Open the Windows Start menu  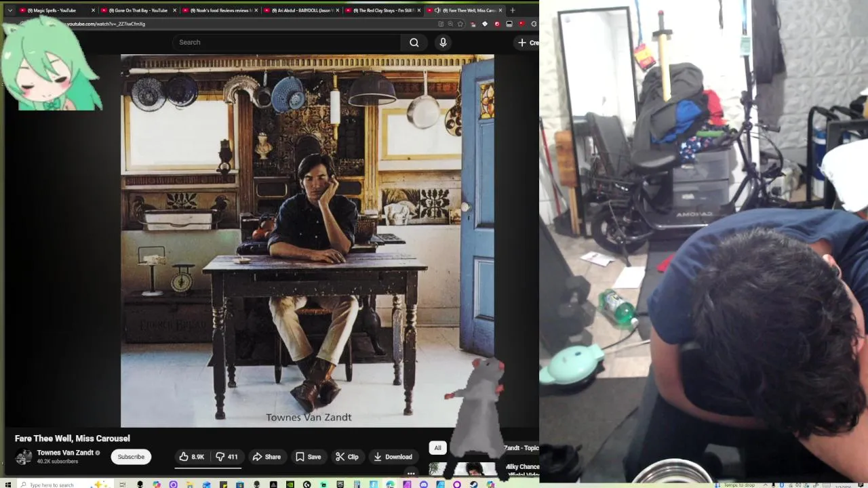pyautogui.click(x=8, y=485)
